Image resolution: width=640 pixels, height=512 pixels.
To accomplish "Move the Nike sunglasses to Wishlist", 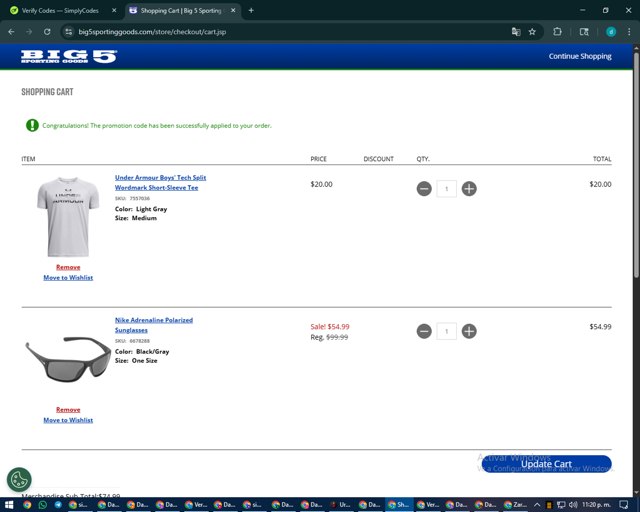I will click(x=68, y=420).
